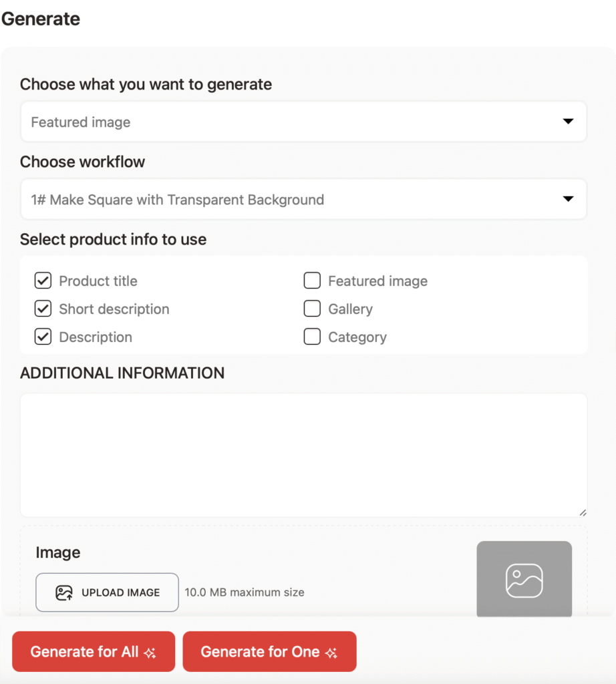Screen dimensions: 616x684
Task: Click the chevron on the Featured image dropdown
Action: 569,122
